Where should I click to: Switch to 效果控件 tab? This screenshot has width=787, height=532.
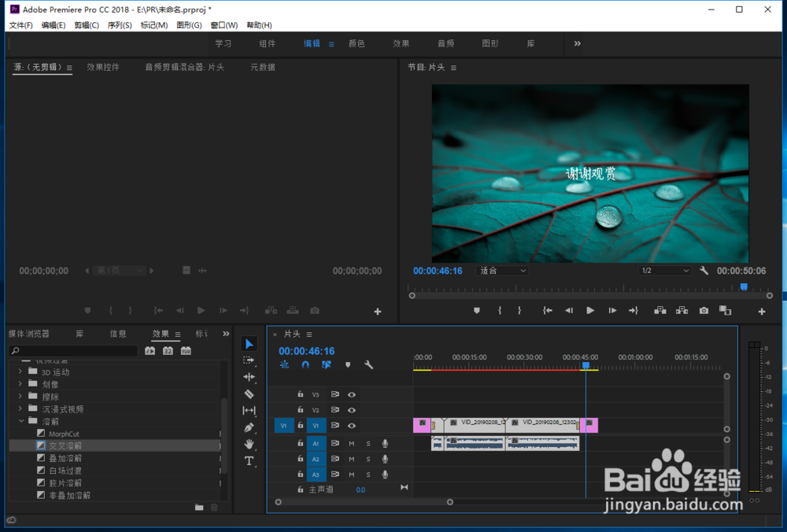pyautogui.click(x=103, y=67)
